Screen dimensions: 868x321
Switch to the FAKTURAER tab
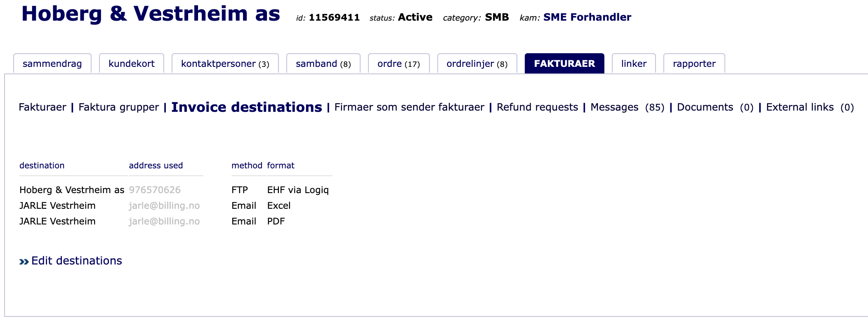(565, 63)
